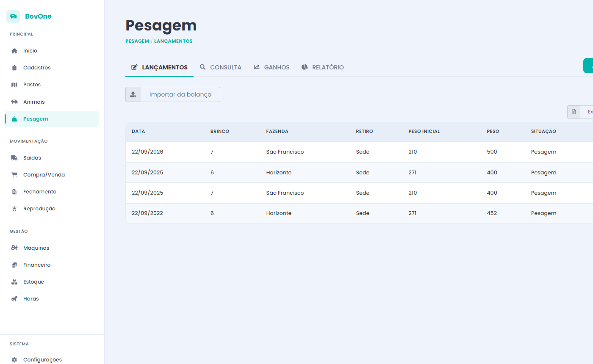The image size is (593, 364).
Task: Switch to the Lançamentos tab
Action: pyautogui.click(x=159, y=67)
